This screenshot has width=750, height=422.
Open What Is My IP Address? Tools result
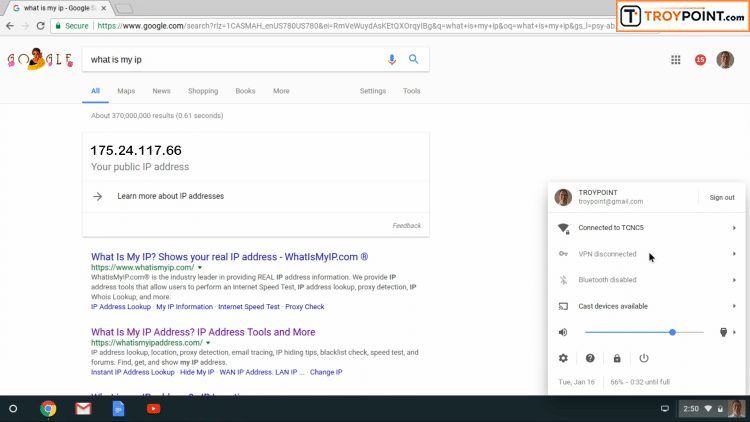pos(203,332)
